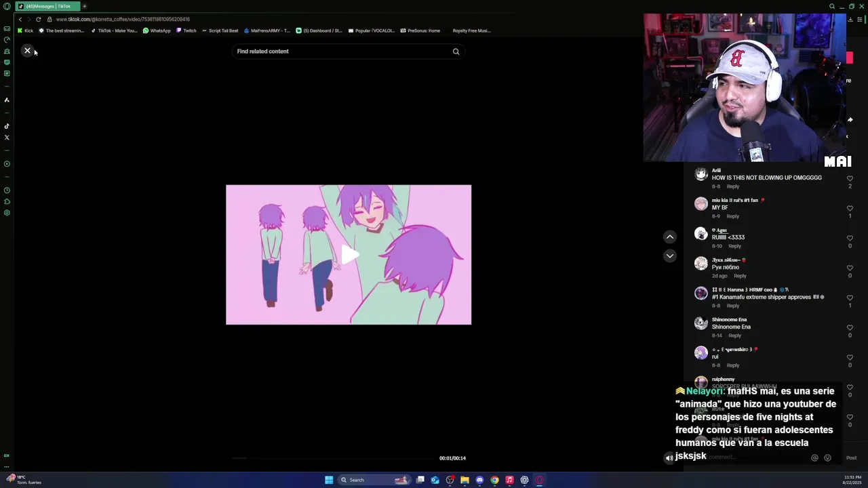The height and width of the screenshot is (488, 868).
Task: Click the browser back arrow
Action: [x=20, y=20]
